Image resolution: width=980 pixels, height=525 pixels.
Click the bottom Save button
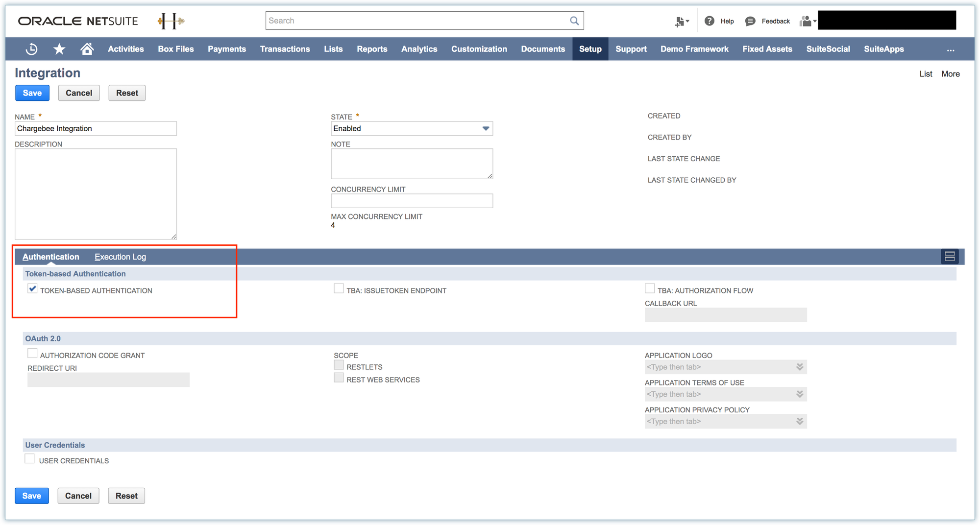click(32, 496)
